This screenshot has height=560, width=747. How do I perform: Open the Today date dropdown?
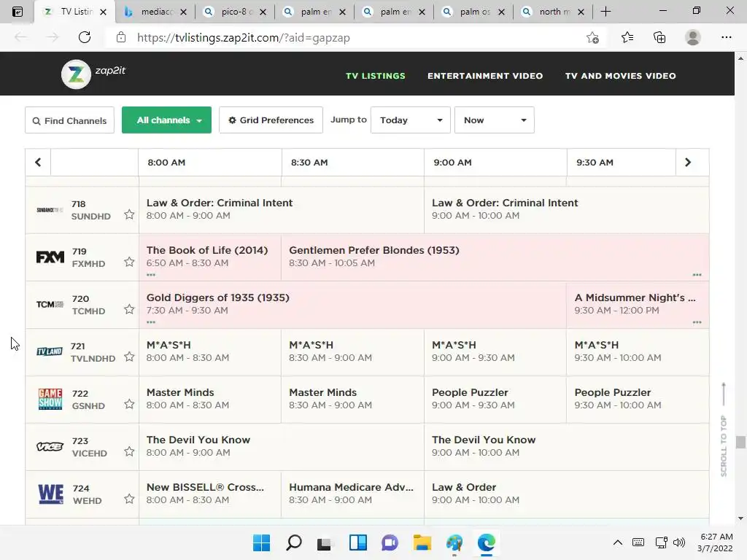[x=410, y=120]
